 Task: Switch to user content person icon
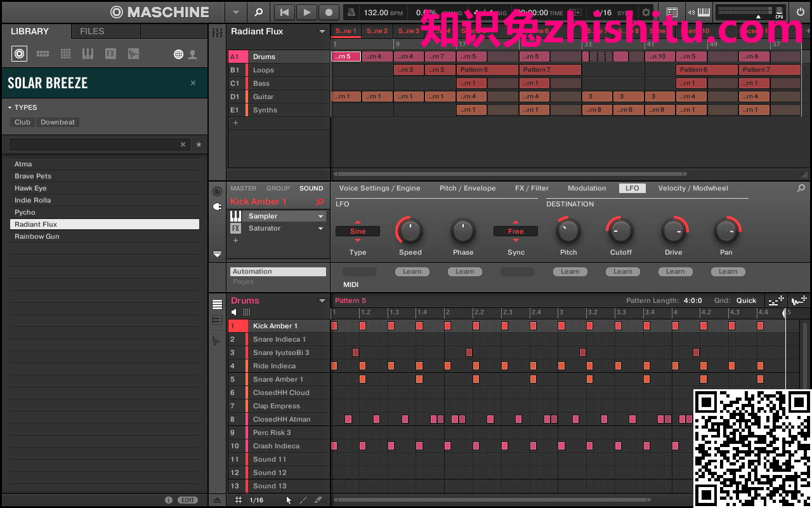coord(193,55)
